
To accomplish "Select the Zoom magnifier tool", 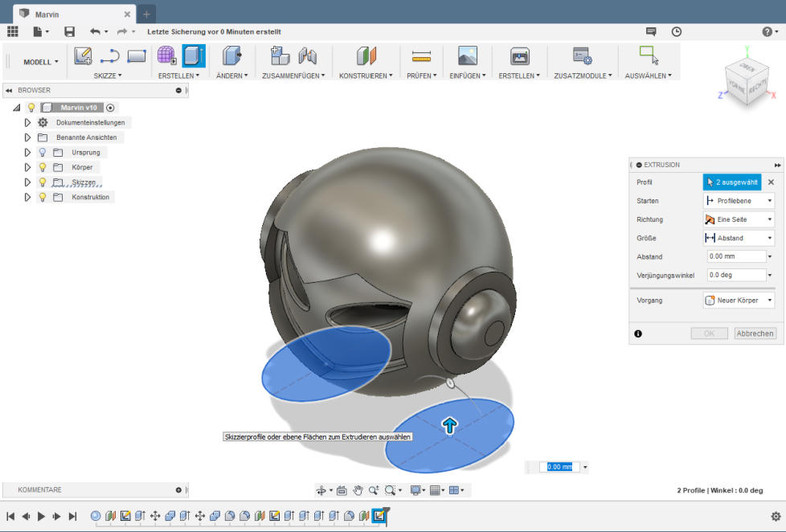I will pos(374,490).
